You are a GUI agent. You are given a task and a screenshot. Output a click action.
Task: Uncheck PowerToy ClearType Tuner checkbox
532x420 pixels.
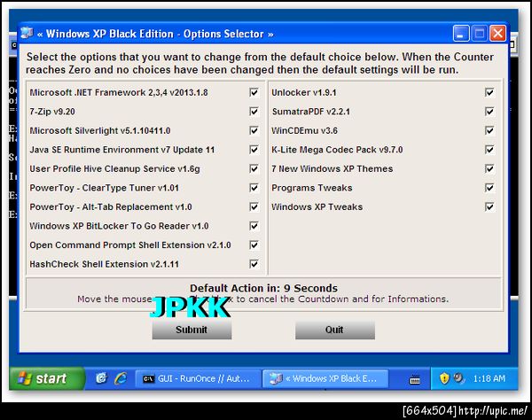click(254, 188)
